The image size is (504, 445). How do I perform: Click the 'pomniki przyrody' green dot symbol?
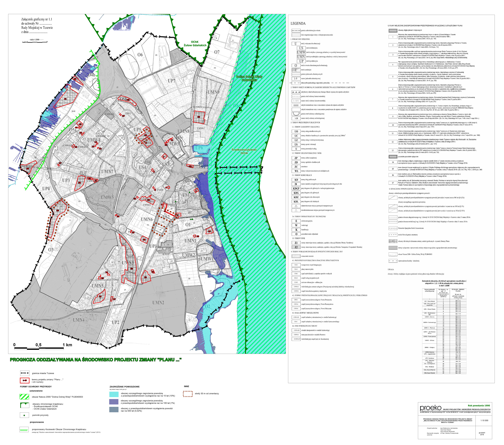click(x=24, y=415)
